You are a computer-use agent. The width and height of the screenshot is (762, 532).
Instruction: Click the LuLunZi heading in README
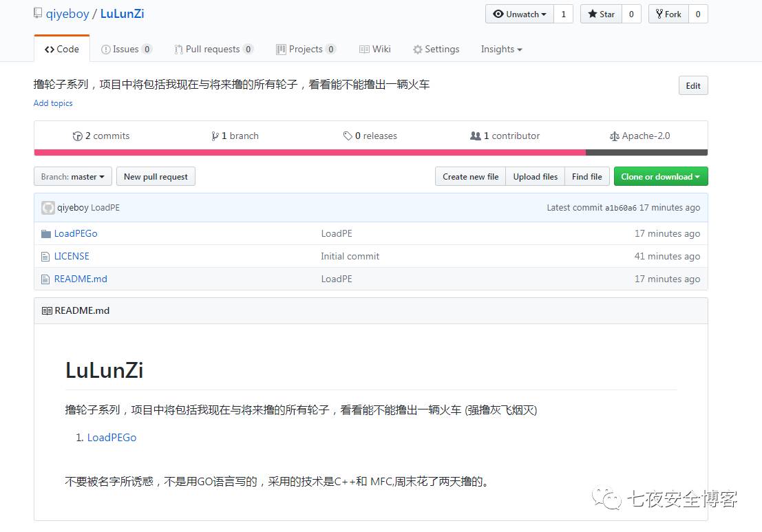click(x=105, y=370)
